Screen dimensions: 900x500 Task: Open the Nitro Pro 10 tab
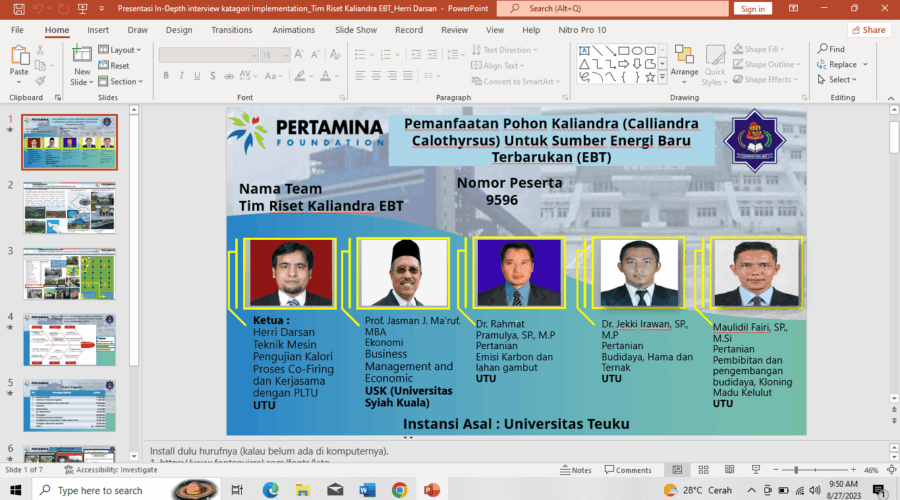582,30
